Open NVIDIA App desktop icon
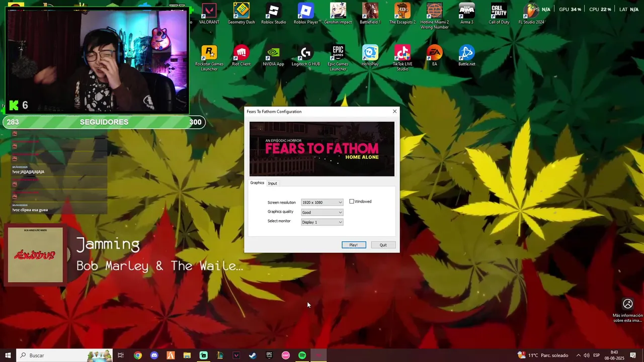 coord(274,56)
